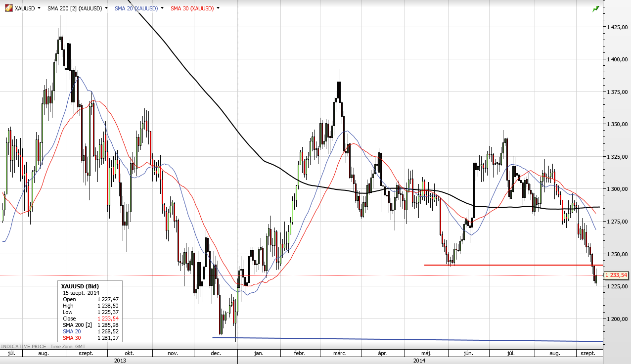Select the blue trendline near chart bottom
The height and width of the screenshot is (364, 631).
[407, 339]
